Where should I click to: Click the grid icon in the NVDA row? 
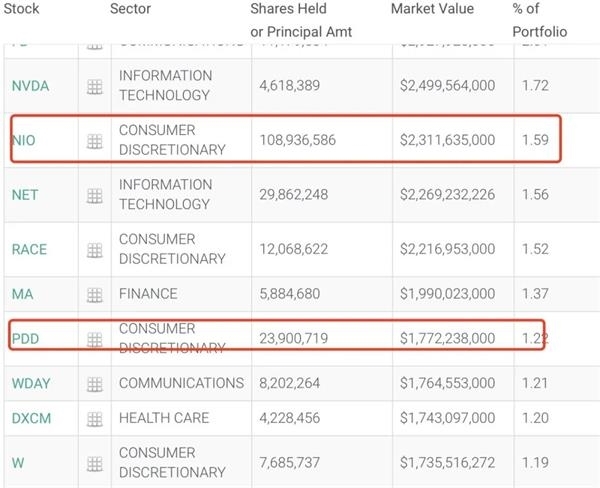click(95, 86)
